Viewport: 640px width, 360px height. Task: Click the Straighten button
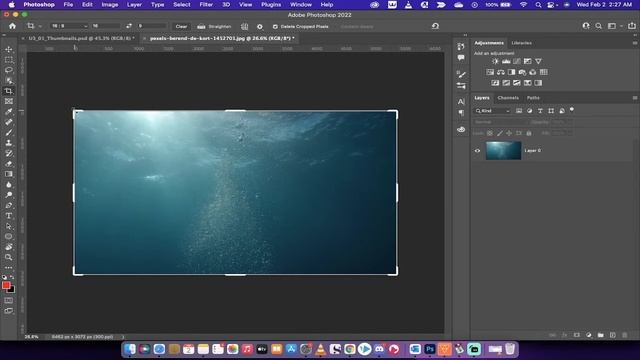214,27
